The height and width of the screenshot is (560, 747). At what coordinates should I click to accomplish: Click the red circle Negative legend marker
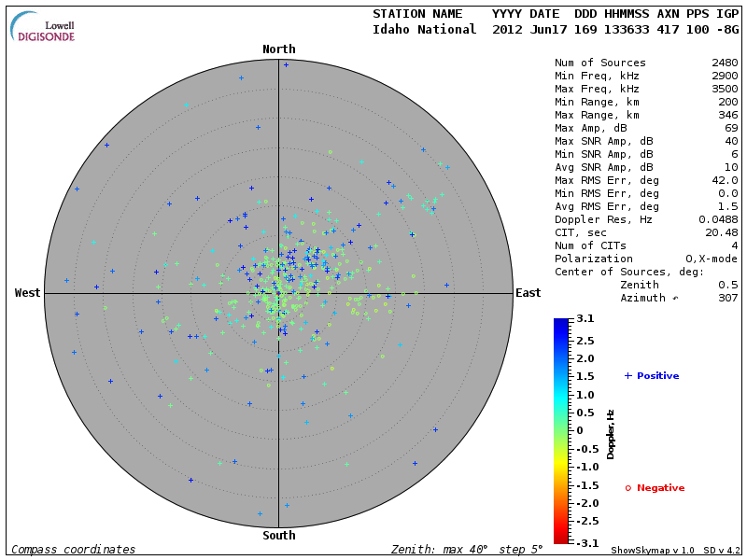tap(628, 487)
